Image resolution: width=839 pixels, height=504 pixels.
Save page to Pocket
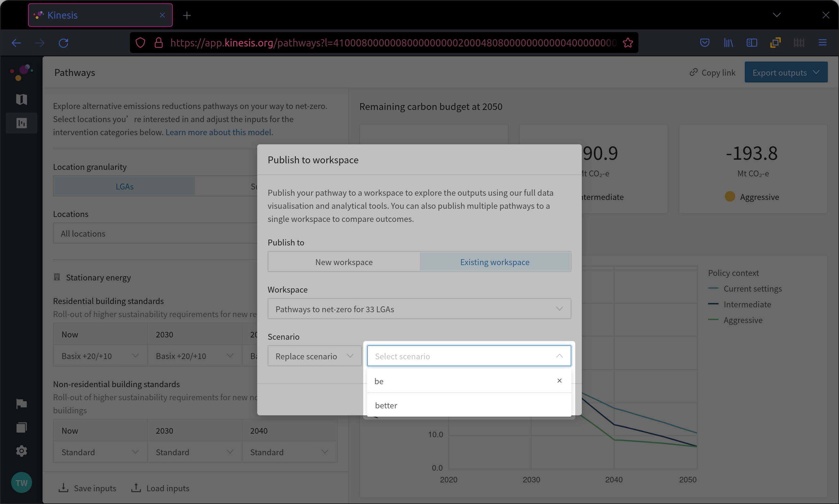[705, 43]
